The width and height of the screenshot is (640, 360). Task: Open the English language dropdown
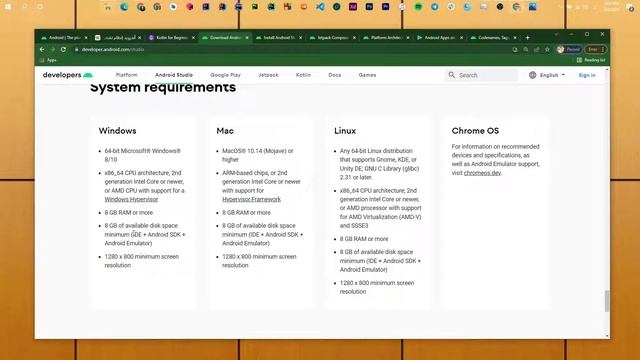tap(552, 75)
